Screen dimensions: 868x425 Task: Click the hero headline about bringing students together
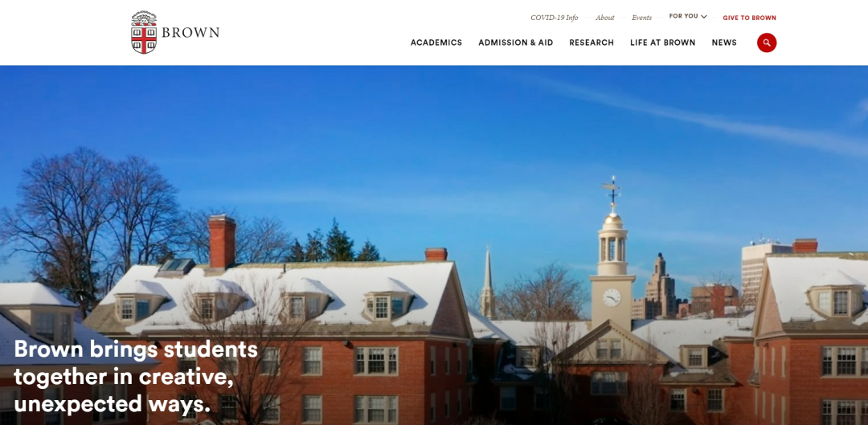tap(136, 377)
